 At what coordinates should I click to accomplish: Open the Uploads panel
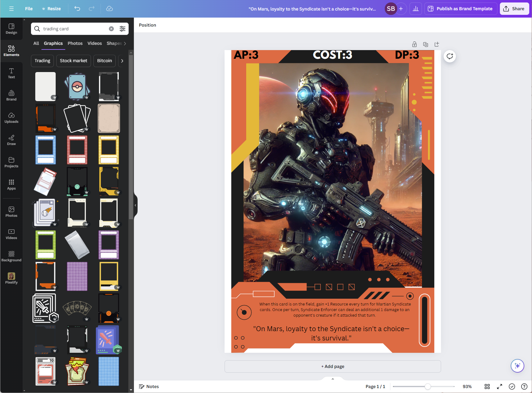[x=11, y=118]
